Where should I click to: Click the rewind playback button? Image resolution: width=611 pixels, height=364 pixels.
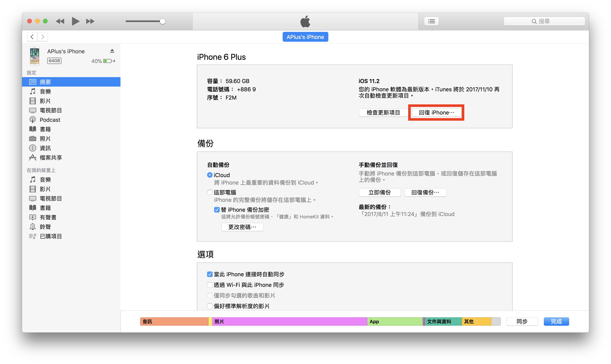(x=60, y=21)
